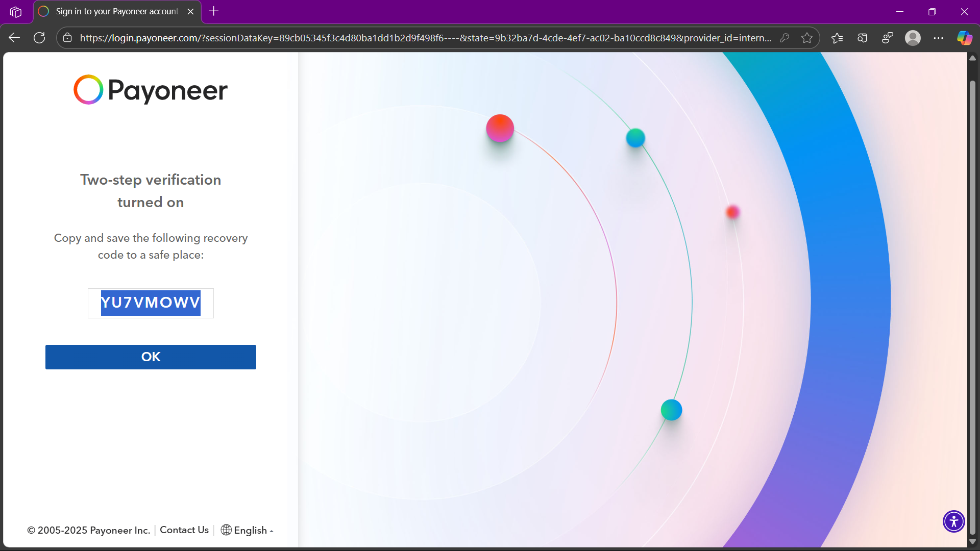Viewport: 980px width, 551px height.
Task: Open a new browser tab
Action: tap(214, 11)
